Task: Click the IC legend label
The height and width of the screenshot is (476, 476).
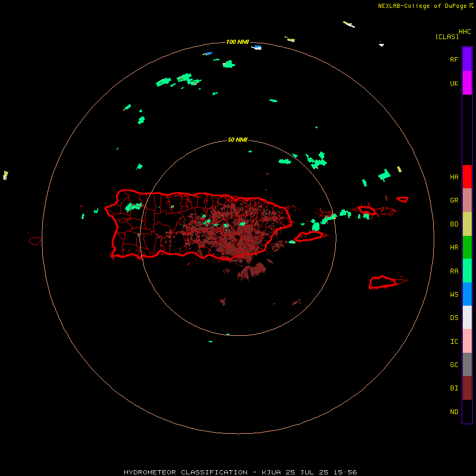Action: point(454,342)
